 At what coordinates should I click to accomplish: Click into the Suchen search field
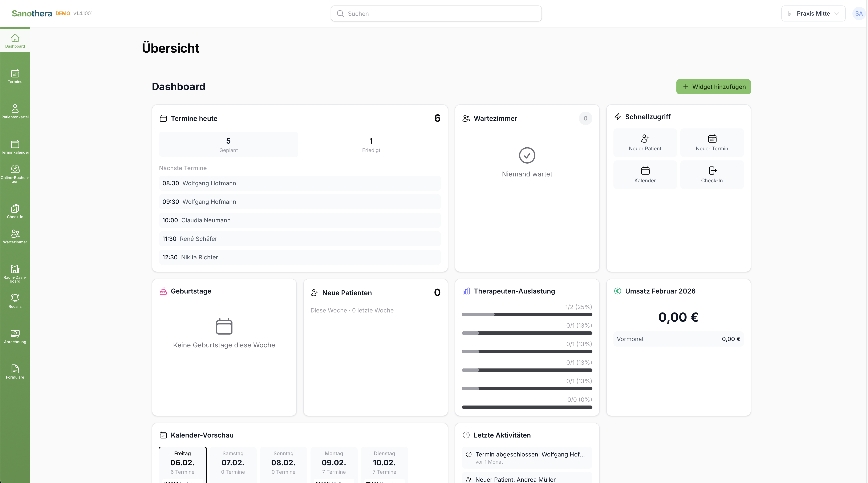point(436,13)
